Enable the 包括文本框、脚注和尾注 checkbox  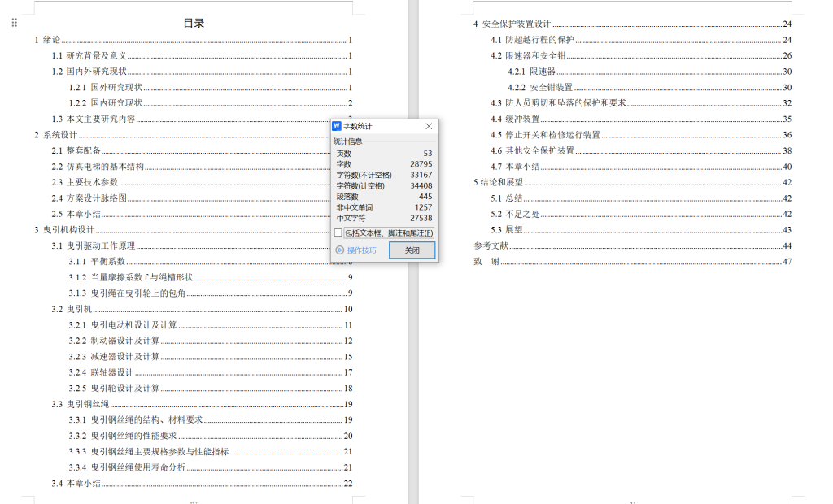click(336, 233)
